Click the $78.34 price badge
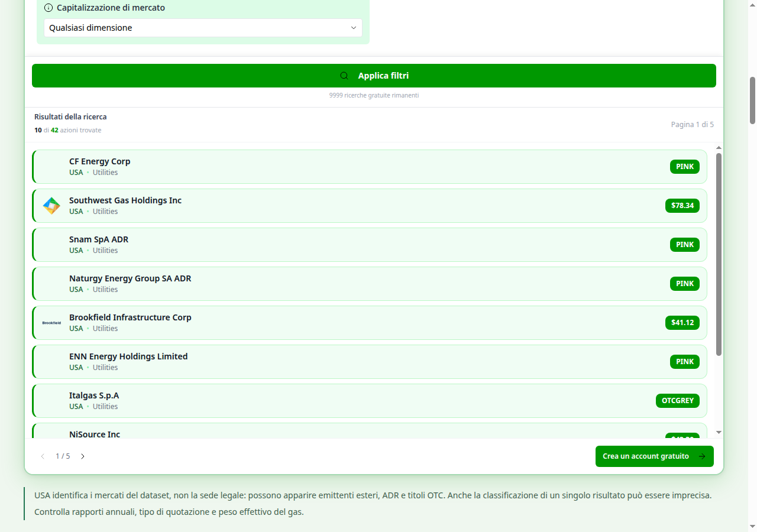Viewport: 757px width, 532px height. point(682,206)
